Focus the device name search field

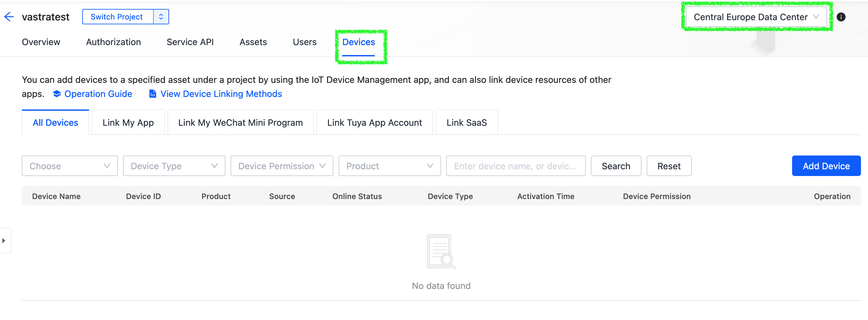515,166
